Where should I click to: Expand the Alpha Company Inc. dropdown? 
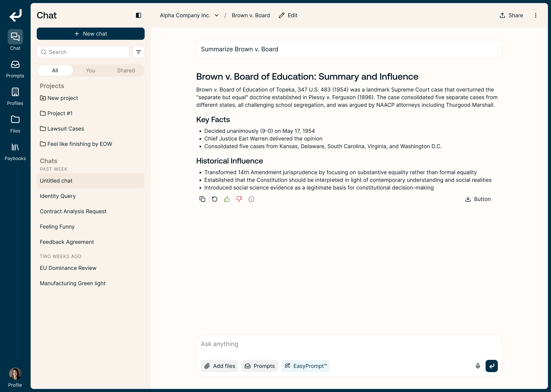pyautogui.click(x=189, y=15)
